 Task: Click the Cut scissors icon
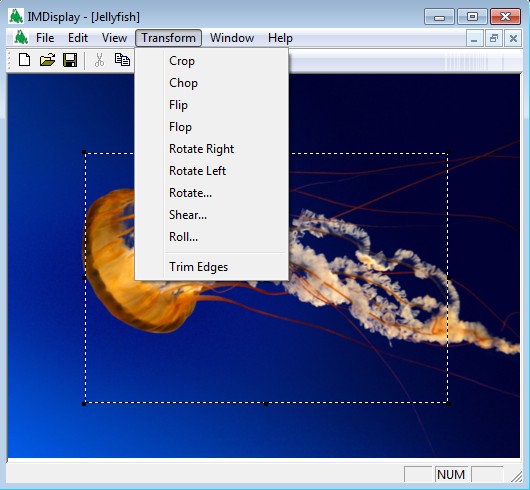click(x=99, y=60)
